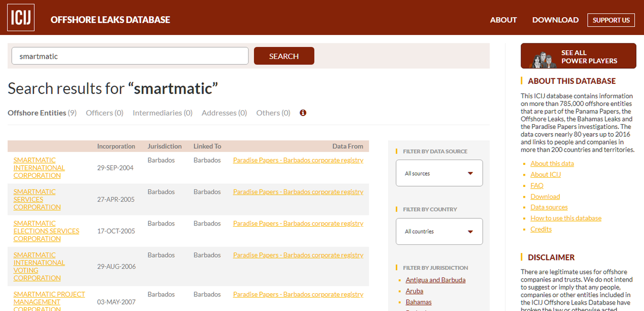Screen dimensions: 644x311
Task: Click the Jurisdiction column header
Action: coord(165,146)
